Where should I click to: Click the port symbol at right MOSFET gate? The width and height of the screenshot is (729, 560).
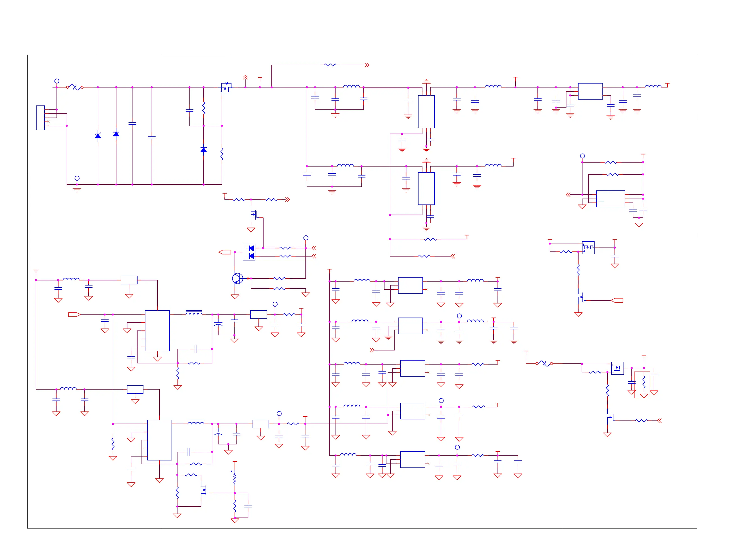point(617,300)
